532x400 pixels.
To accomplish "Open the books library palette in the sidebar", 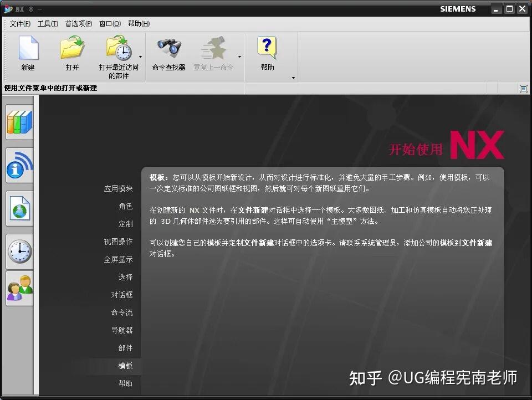I will click(x=19, y=122).
